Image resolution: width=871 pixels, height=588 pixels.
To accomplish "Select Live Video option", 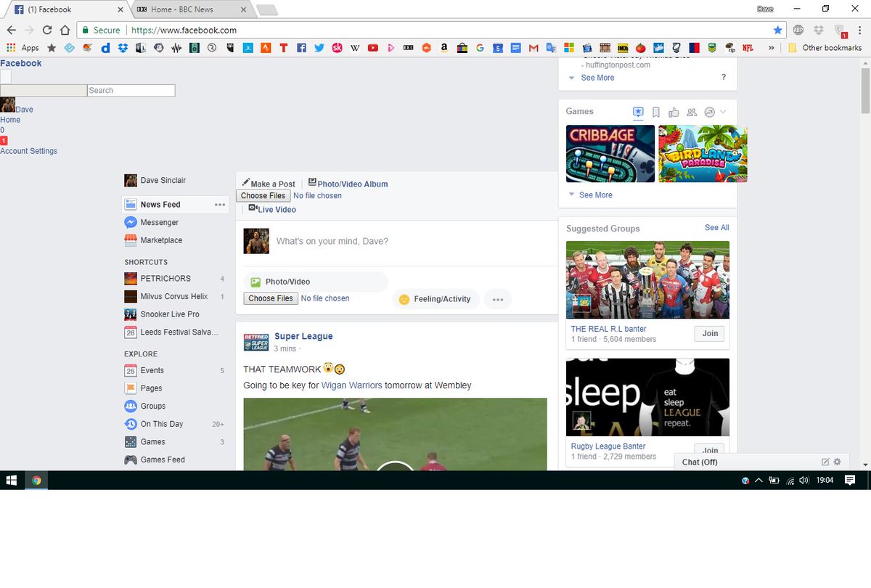I will [x=272, y=209].
